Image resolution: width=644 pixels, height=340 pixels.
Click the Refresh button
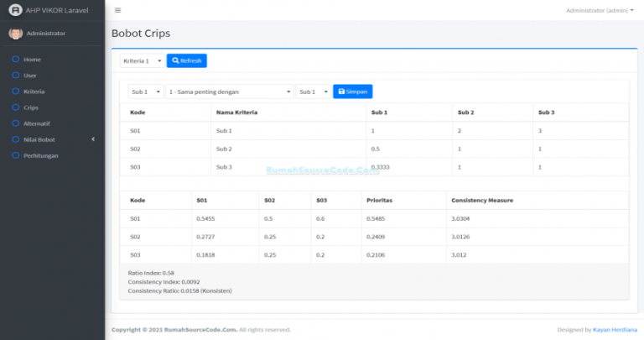click(x=187, y=60)
